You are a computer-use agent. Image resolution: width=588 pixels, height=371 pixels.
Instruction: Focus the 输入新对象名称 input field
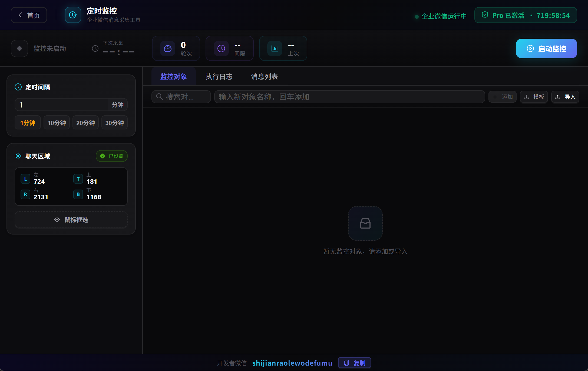[x=349, y=97]
